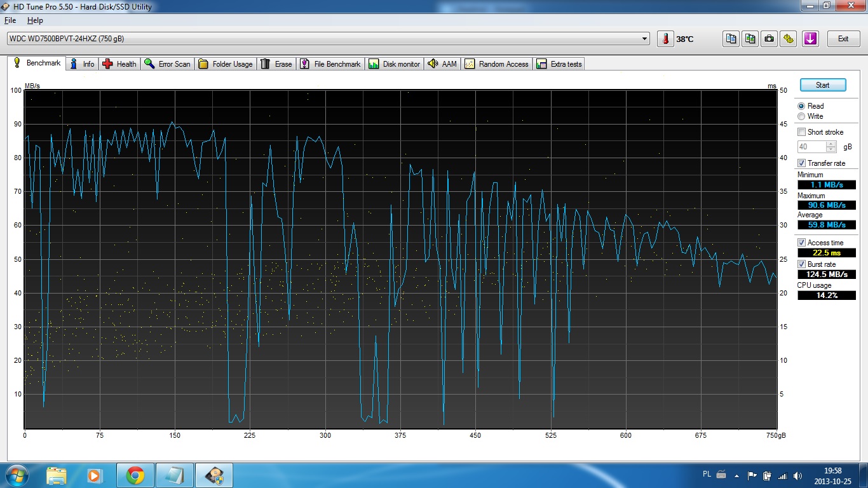Open the volume speaker tray icon
The height and width of the screenshot is (488, 868).
click(x=798, y=475)
